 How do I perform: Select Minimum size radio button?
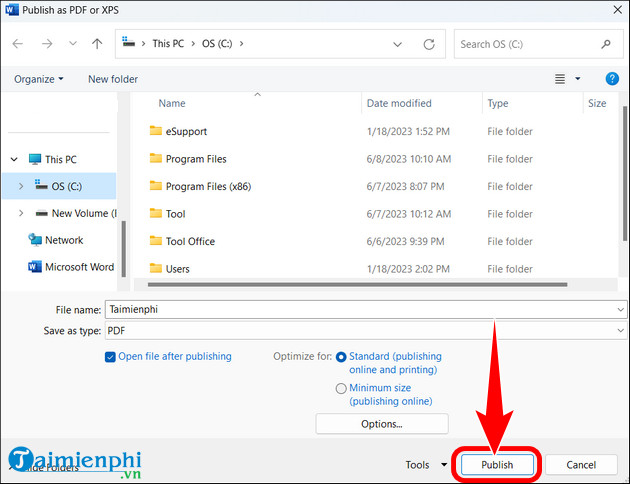[x=341, y=388]
